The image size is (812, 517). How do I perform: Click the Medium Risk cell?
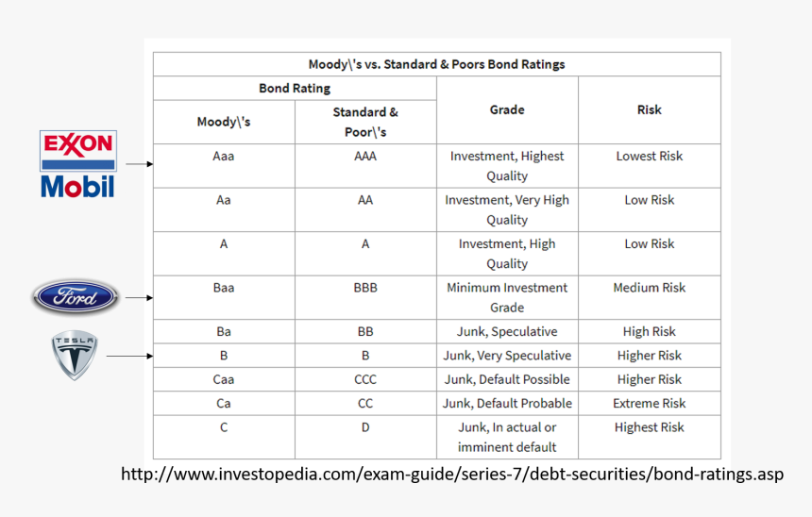(x=650, y=288)
